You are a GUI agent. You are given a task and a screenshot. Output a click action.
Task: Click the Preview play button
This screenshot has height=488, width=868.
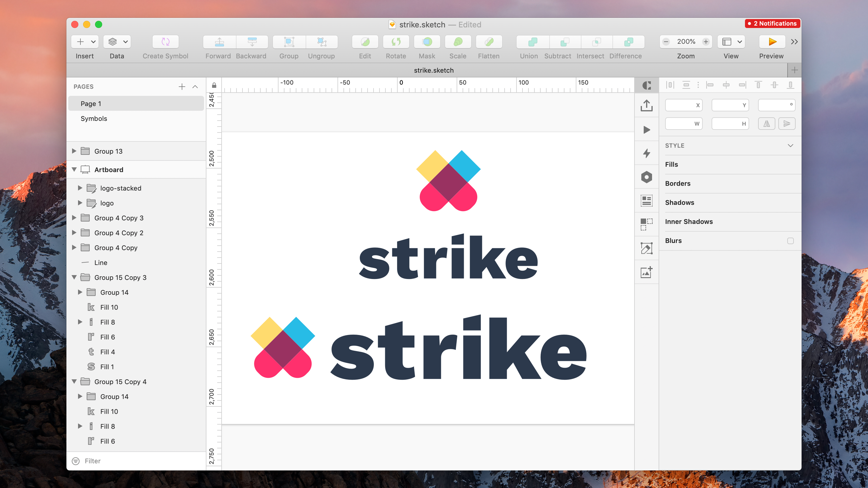pos(772,42)
